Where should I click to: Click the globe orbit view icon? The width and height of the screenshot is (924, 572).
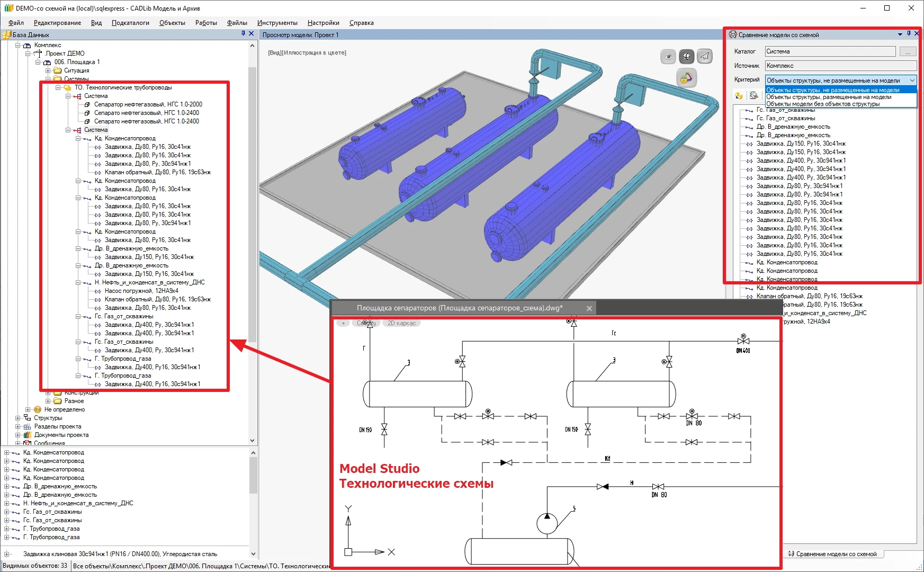(687, 57)
